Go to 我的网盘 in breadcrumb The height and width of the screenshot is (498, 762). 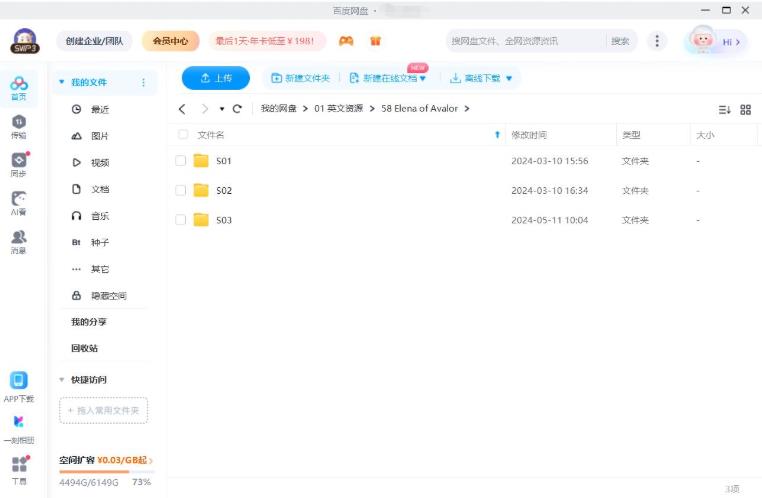(x=278, y=108)
